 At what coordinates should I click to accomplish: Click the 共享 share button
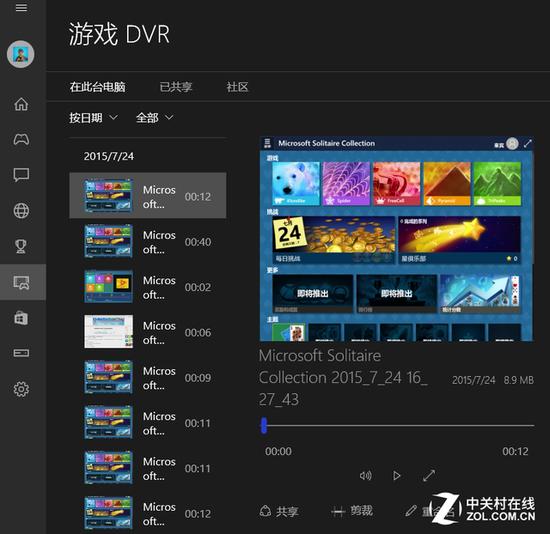click(x=279, y=511)
